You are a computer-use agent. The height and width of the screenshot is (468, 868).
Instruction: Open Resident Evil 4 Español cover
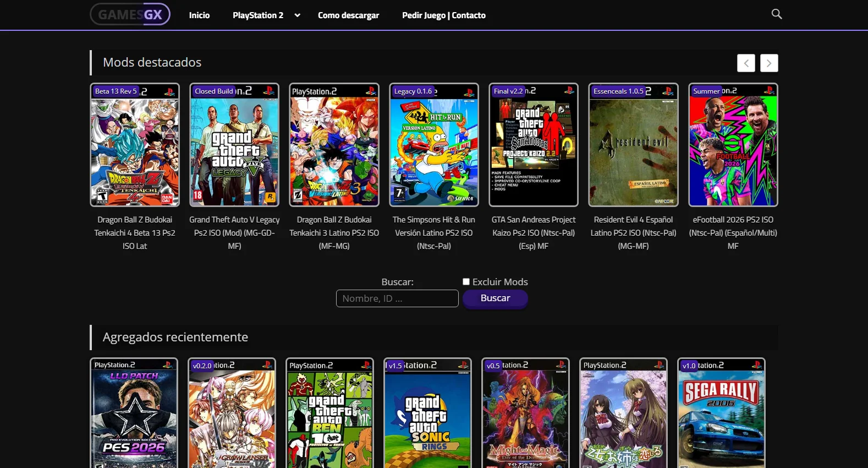(633, 145)
